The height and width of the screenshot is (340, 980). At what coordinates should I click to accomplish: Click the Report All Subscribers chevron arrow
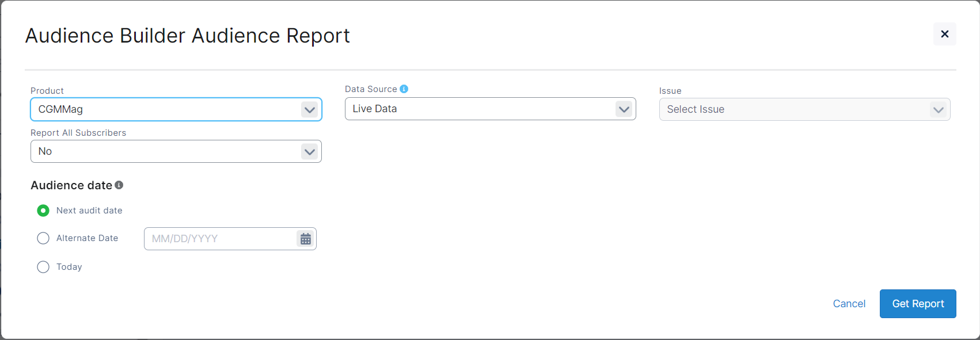(x=310, y=151)
